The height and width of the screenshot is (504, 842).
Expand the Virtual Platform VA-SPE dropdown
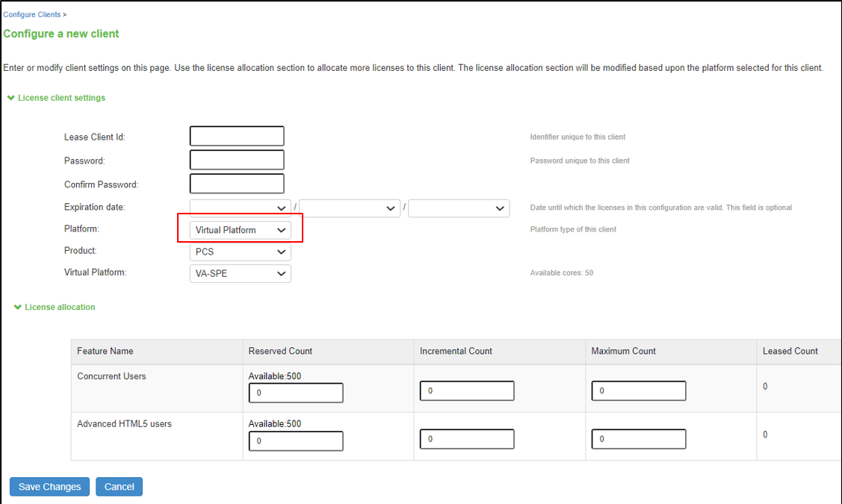click(x=240, y=274)
